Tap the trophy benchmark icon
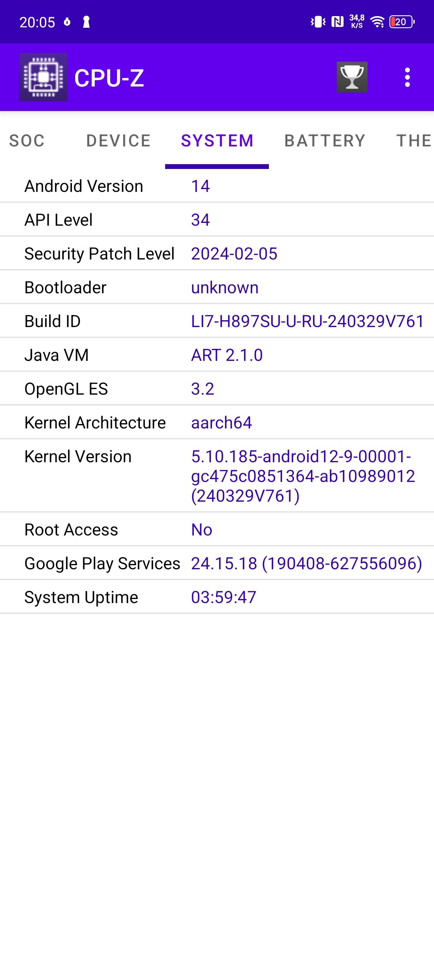 point(352,77)
